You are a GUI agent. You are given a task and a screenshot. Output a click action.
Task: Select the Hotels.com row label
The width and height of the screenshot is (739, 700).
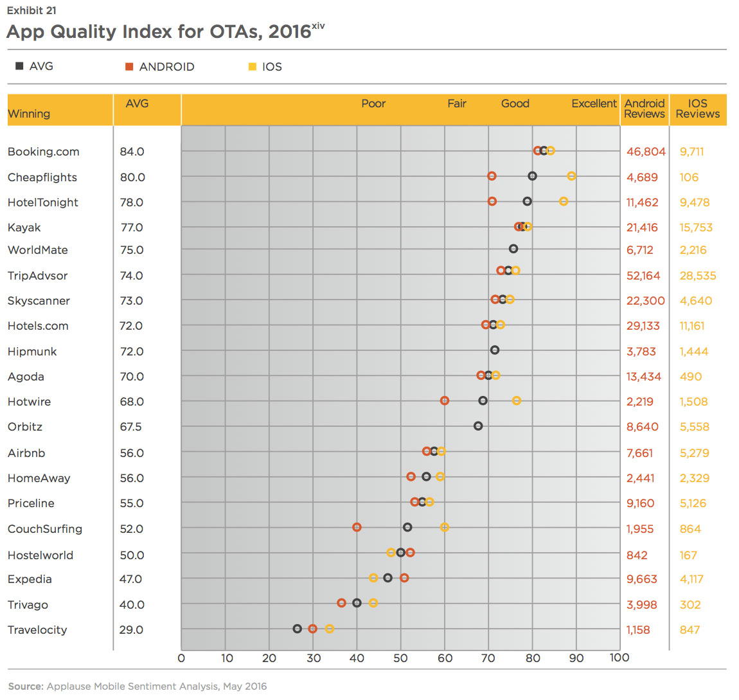(x=38, y=326)
